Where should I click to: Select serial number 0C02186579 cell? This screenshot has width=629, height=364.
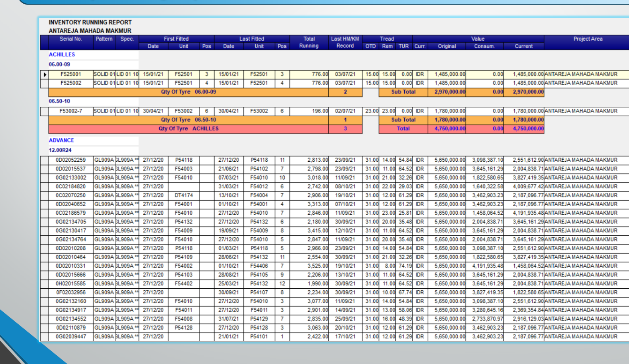(71, 213)
